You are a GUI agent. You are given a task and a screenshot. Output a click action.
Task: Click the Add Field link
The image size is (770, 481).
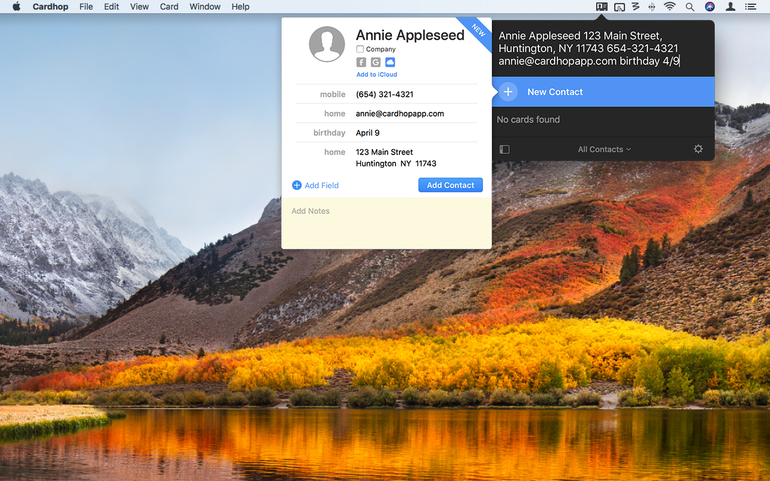click(322, 185)
